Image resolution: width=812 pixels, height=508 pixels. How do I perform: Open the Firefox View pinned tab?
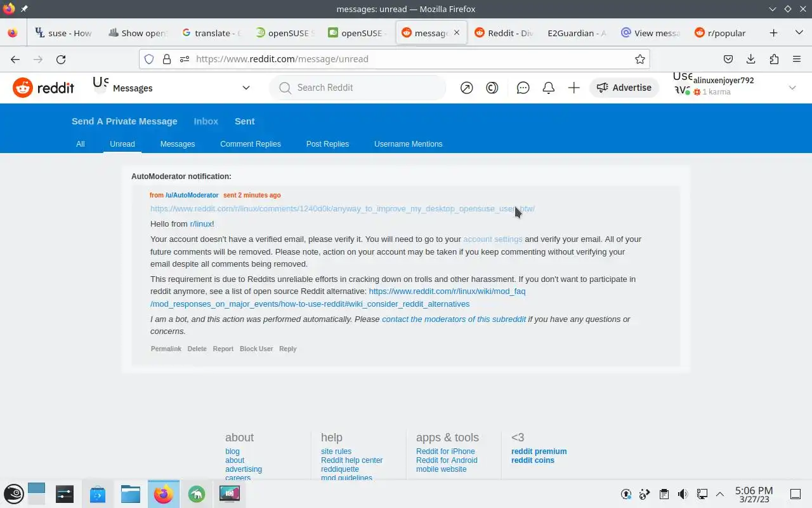[x=13, y=33]
